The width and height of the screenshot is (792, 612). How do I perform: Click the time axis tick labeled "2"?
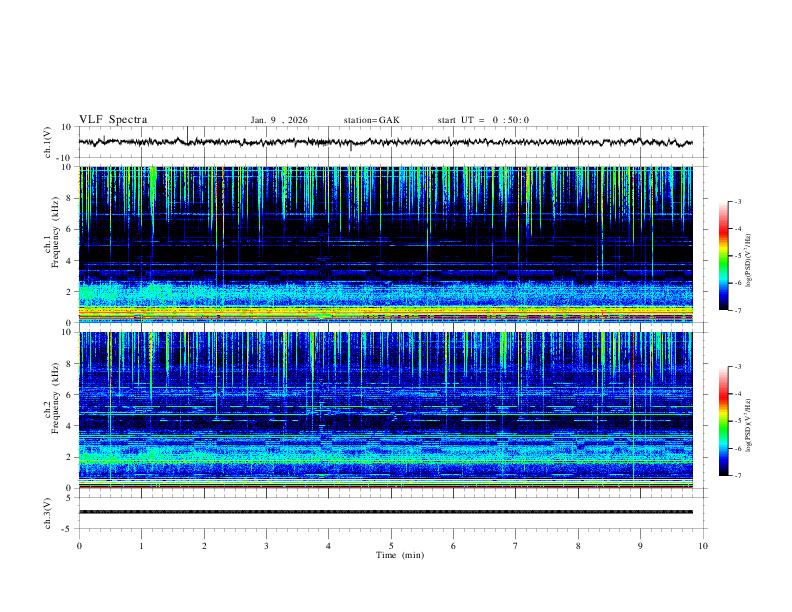click(x=204, y=546)
